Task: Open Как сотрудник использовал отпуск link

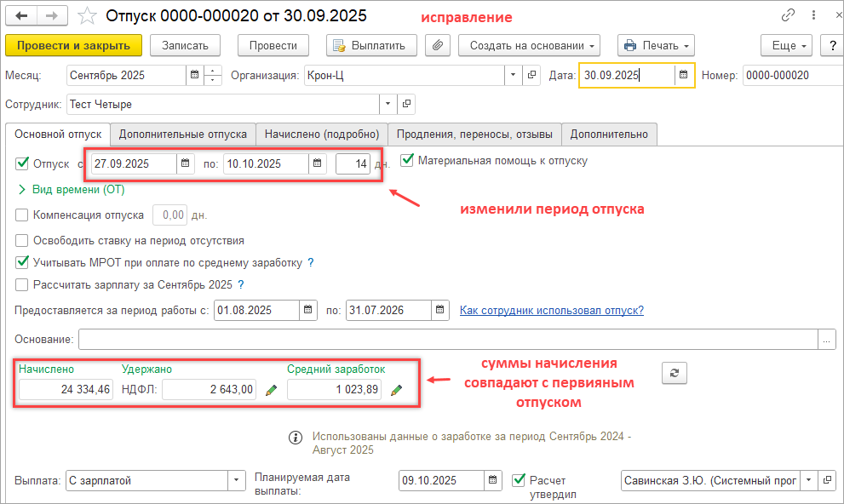Action: click(551, 310)
